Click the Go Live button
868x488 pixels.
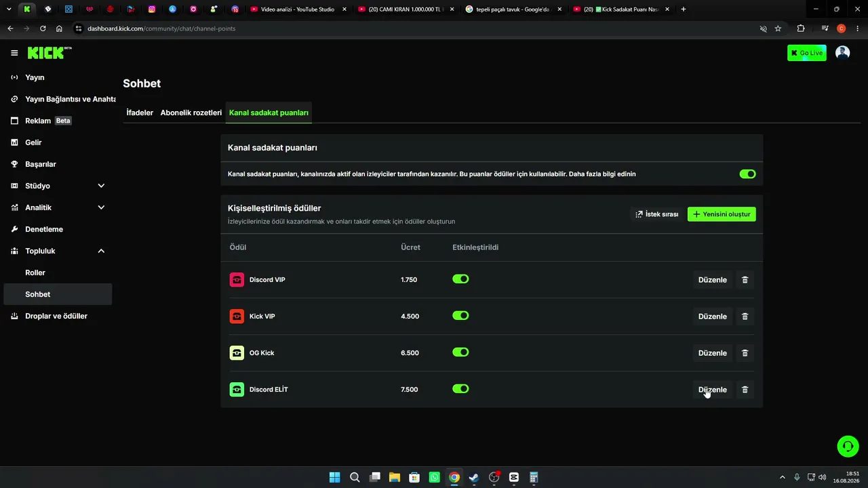[x=807, y=53]
